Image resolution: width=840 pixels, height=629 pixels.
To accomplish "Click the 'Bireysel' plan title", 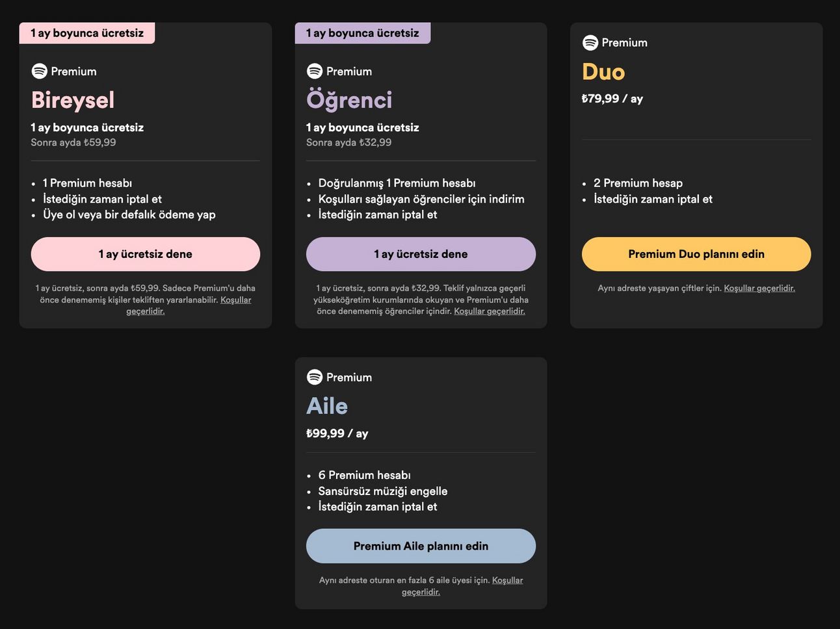I will pyautogui.click(x=73, y=100).
